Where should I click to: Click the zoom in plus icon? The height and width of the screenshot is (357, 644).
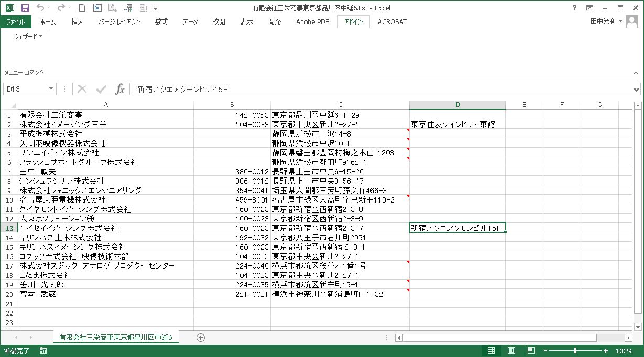[x=606, y=351]
